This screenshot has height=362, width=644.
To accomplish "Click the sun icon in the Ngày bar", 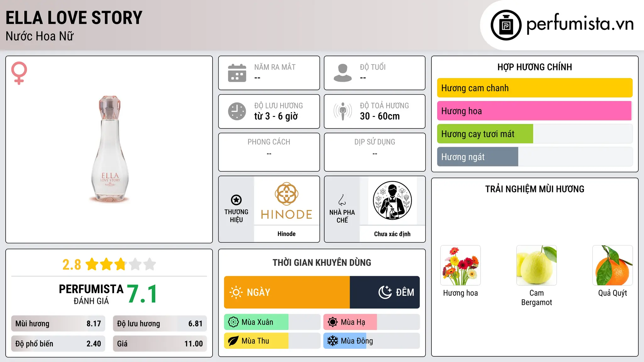I will coord(236,292).
